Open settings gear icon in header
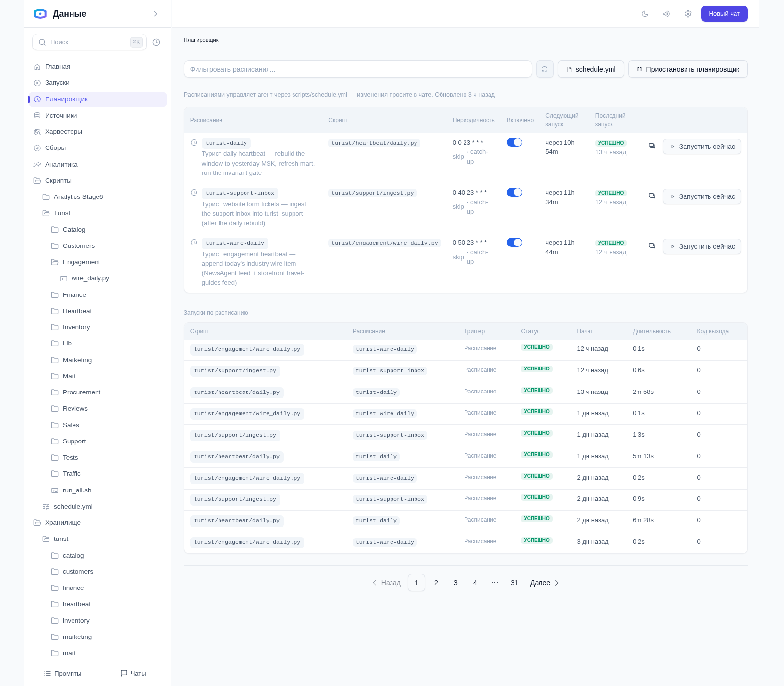 tap(688, 14)
